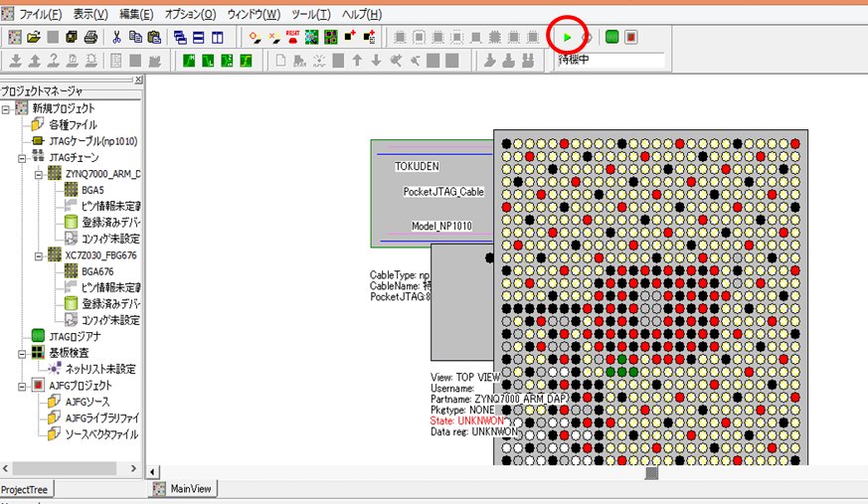Collapse the 新規プロジェクト root node
868x504 pixels.
(x=7, y=108)
